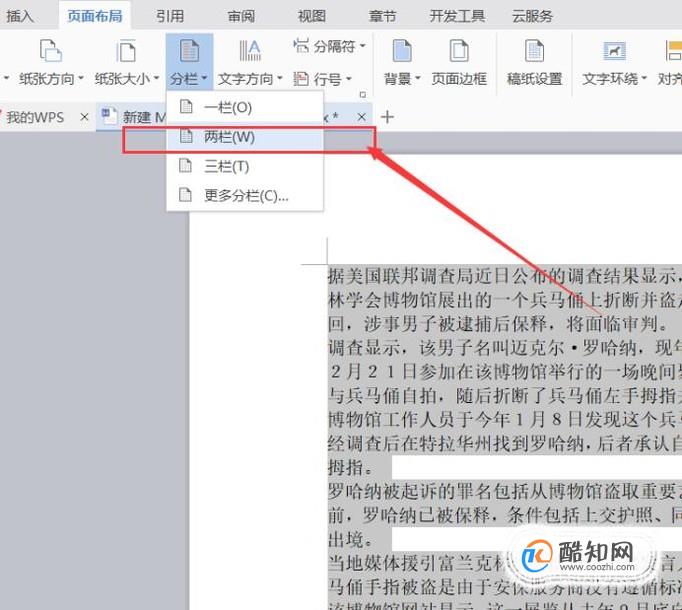
Task: Switch to the 我的WPS document tab
Action: [35, 117]
